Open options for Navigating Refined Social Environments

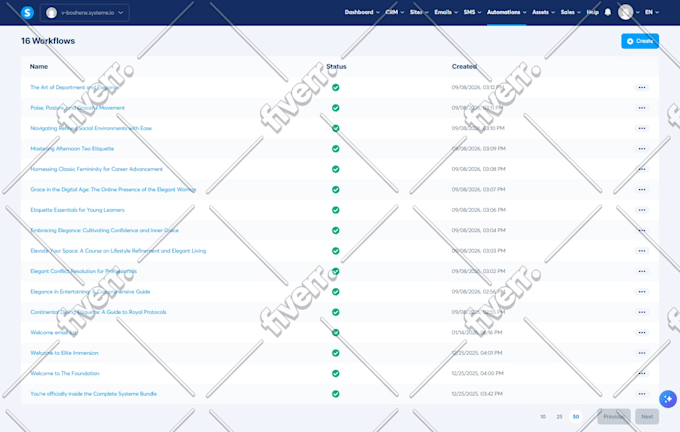(x=642, y=128)
